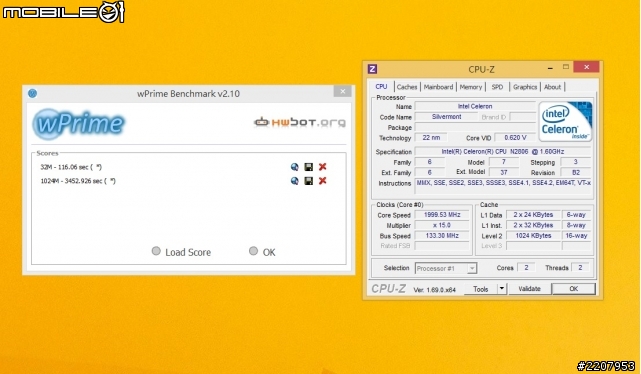The image size is (641, 374).
Task: Click the Intel Celeron inside logo
Action: coord(566,121)
